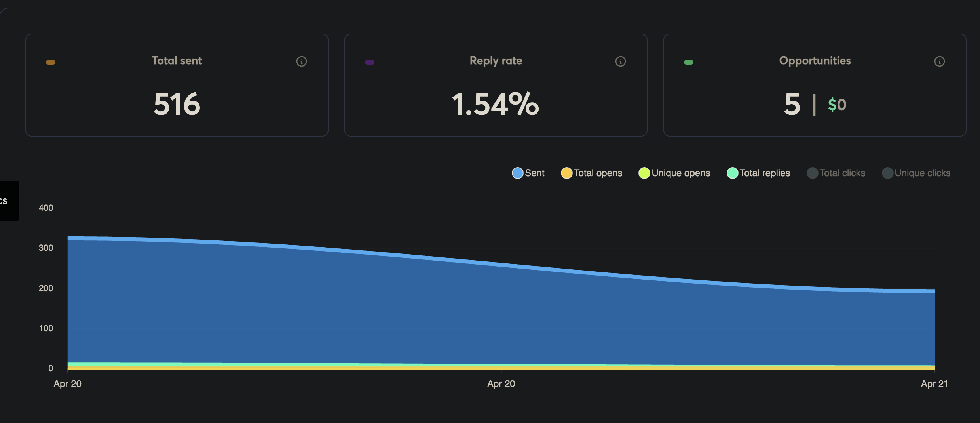Select the Opportunities card title
Screen dimensions: 980x423
click(x=815, y=61)
